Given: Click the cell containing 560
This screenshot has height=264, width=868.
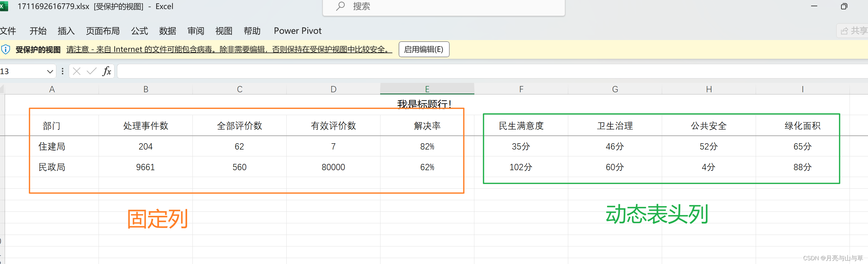Looking at the screenshot, I should click(240, 167).
